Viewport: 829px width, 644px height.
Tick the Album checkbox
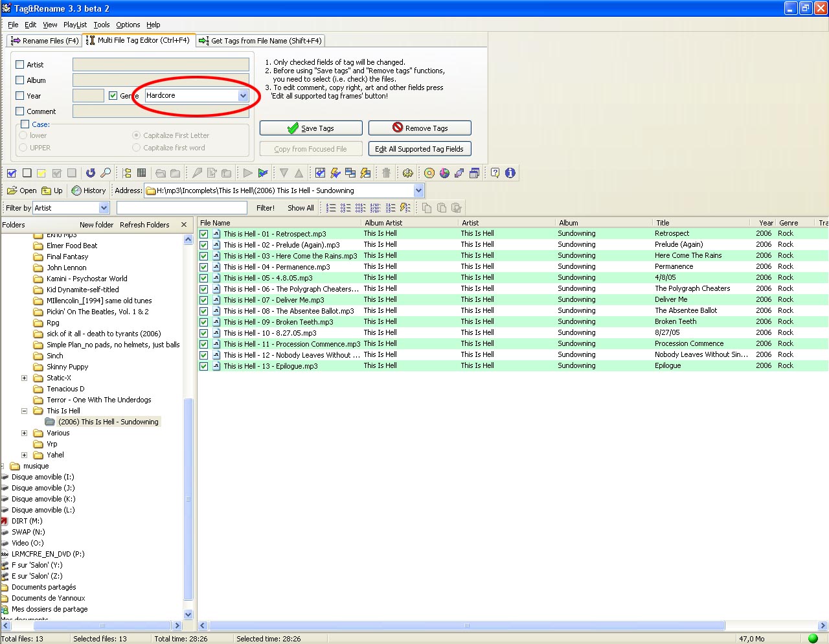(x=20, y=80)
